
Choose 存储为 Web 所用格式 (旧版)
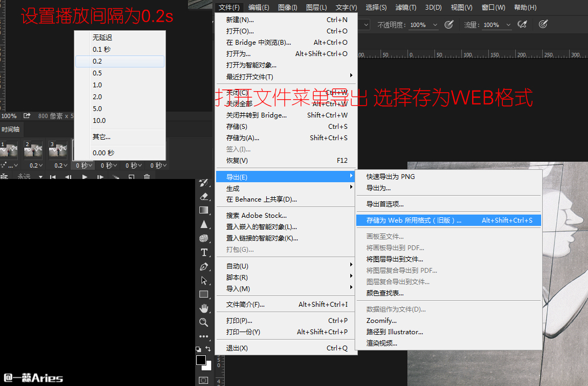414,220
